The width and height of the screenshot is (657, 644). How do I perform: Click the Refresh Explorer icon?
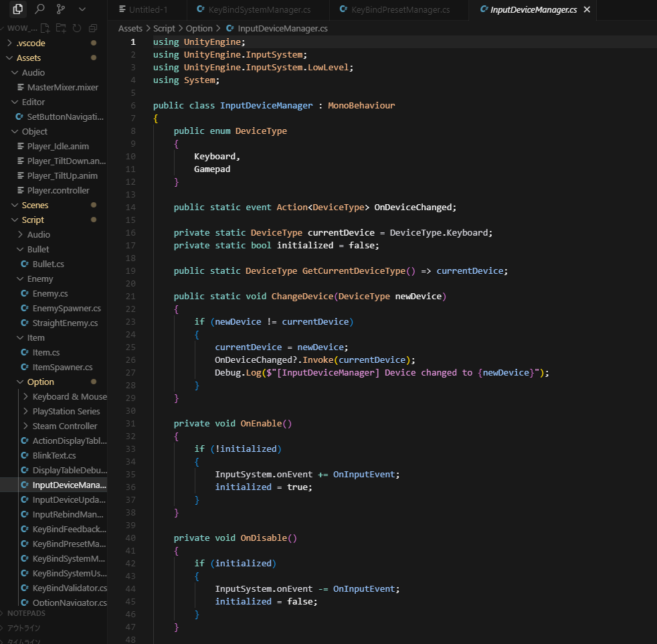pyautogui.click(x=77, y=28)
